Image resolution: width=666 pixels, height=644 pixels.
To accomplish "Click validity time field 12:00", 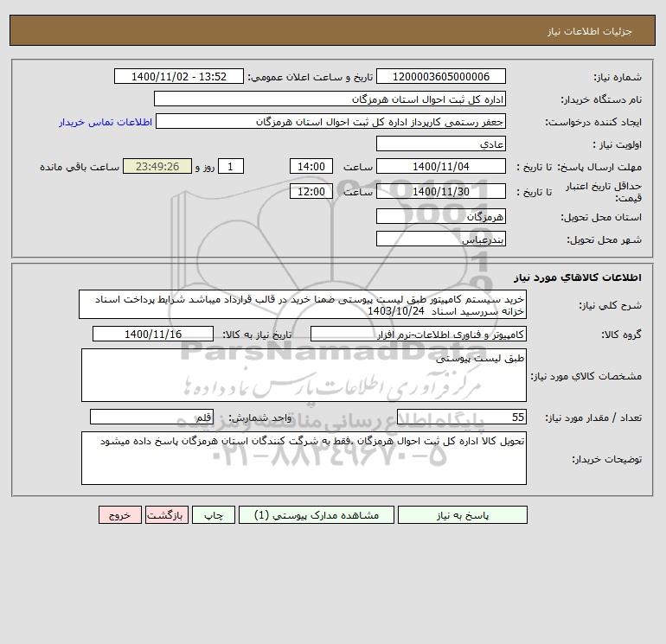I will click(311, 191).
